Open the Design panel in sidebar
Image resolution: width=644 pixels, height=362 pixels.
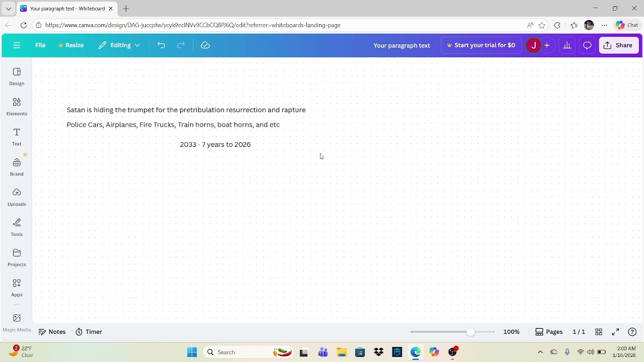tap(17, 76)
